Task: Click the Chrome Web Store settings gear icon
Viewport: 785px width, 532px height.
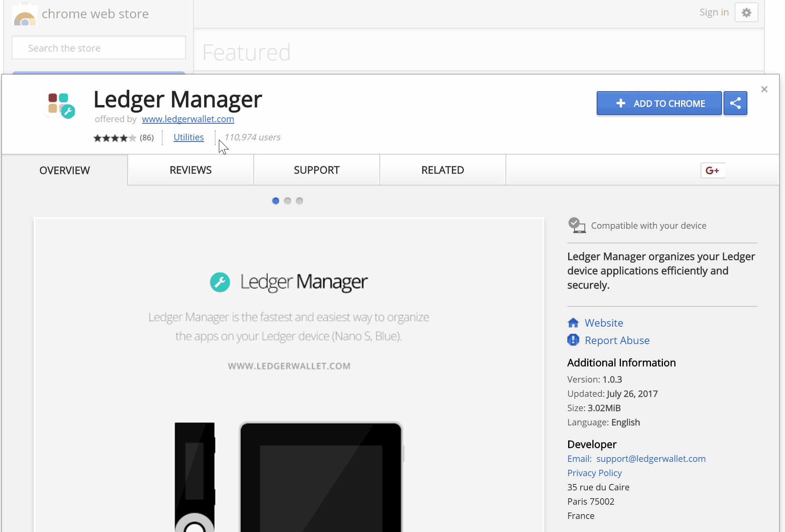Action: pos(747,12)
